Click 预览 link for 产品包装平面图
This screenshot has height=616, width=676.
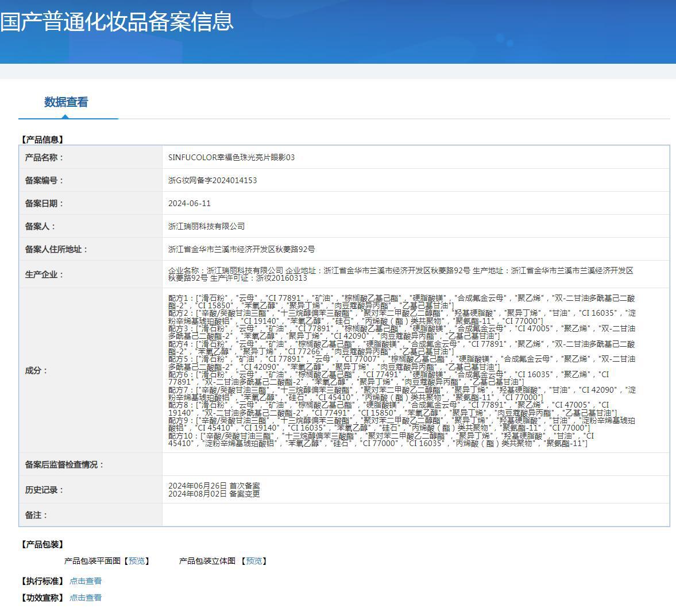click(x=137, y=561)
